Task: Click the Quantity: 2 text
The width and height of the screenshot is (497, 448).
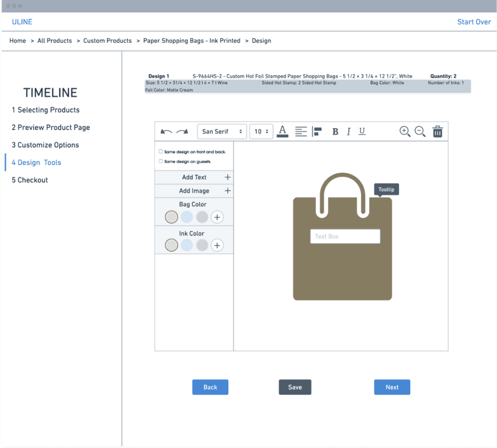Action: click(443, 76)
